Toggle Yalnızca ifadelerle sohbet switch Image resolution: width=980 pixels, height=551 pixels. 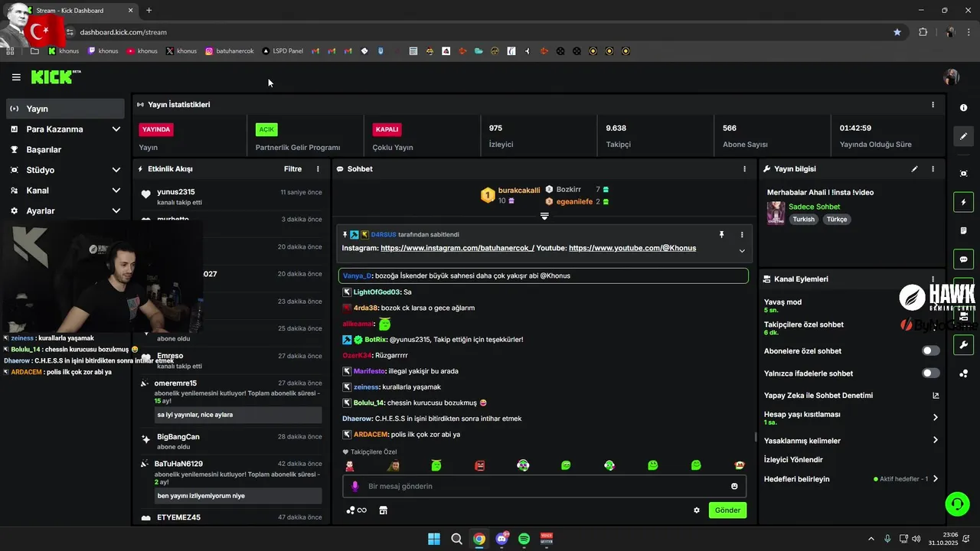pos(931,373)
